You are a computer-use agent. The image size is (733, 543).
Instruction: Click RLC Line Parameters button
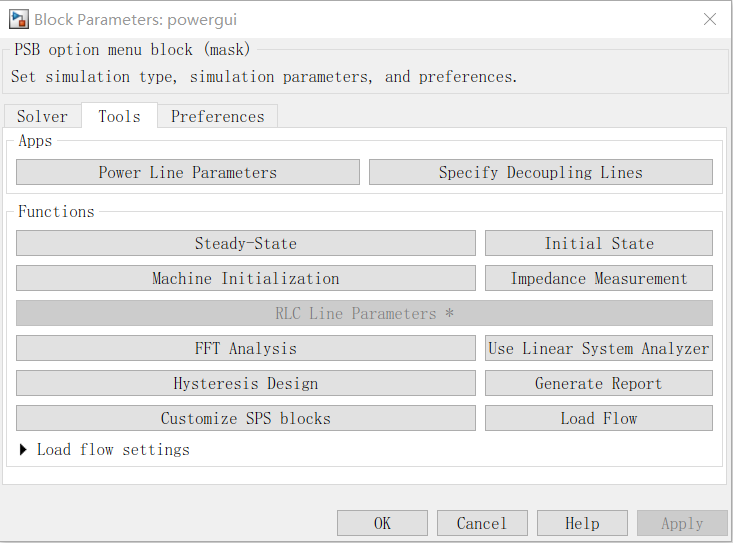coord(364,314)
